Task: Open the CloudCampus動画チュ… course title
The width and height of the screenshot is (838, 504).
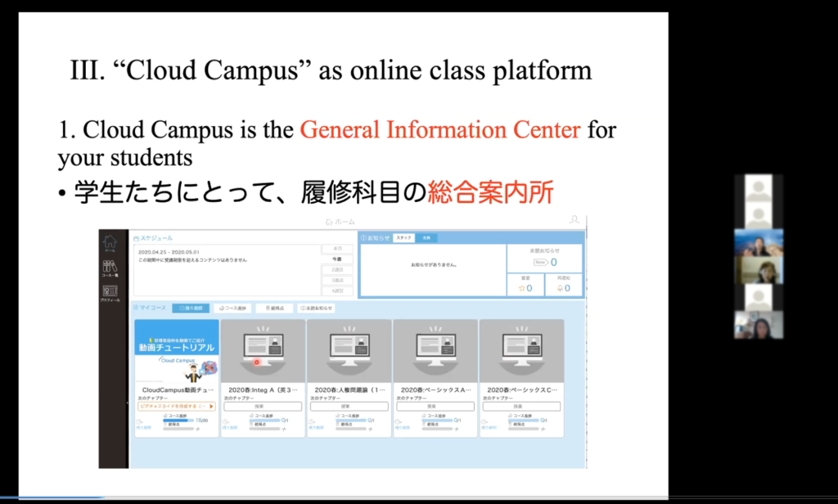Action: coord(178,390)
